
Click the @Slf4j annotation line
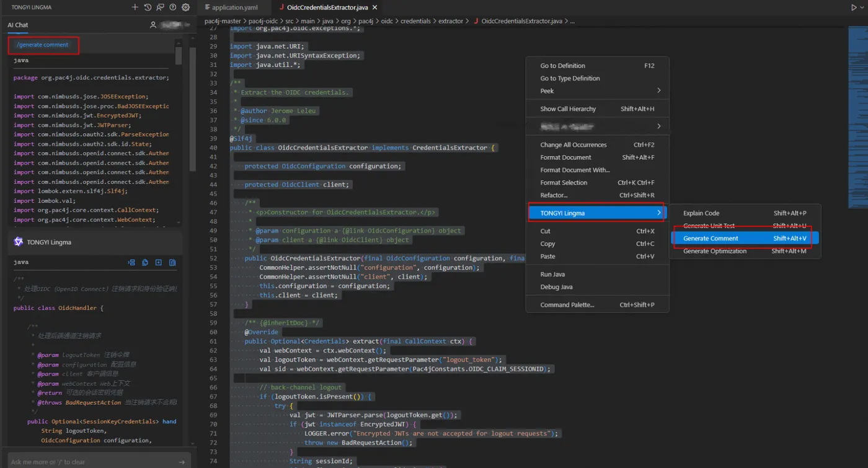coord(242,138)
